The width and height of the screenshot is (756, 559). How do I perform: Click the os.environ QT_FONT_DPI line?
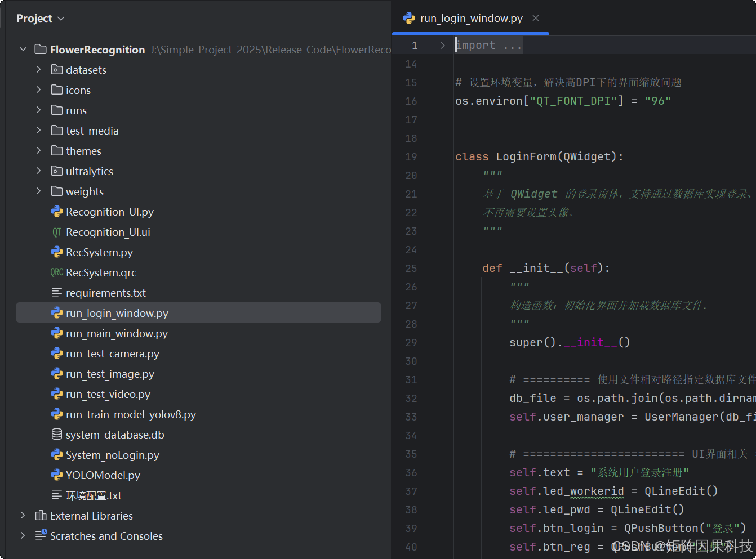coord(563,101)
